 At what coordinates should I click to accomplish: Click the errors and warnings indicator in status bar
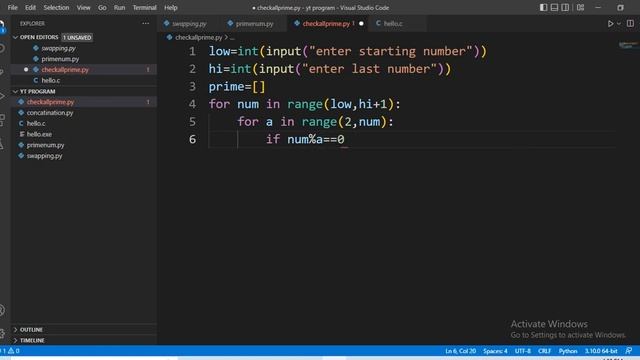[10, 351]
